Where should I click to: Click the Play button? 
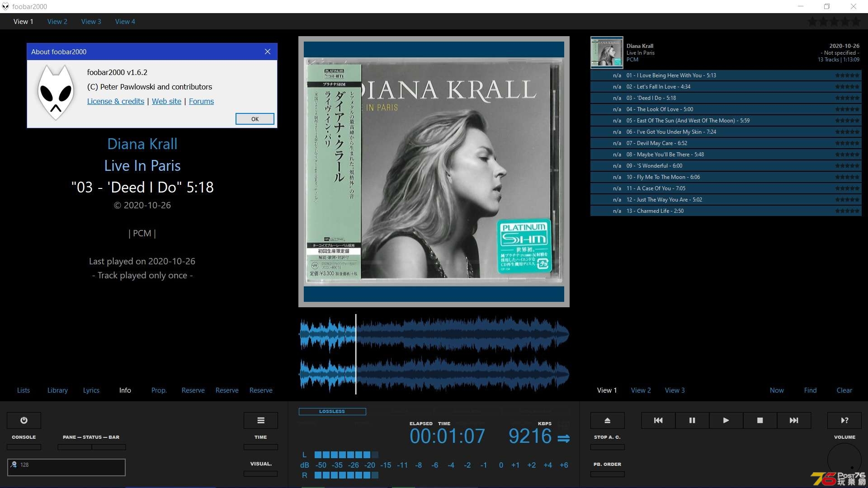click(x=726, y=420)
